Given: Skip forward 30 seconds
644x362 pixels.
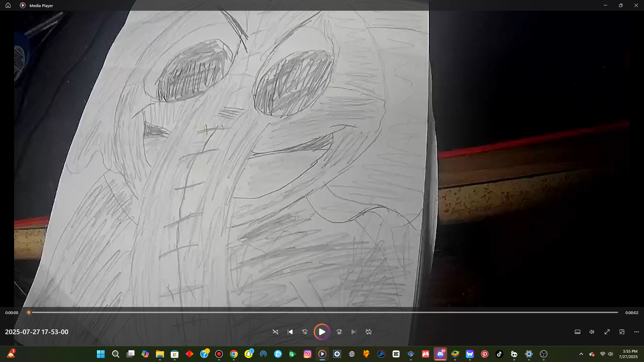Looking at the screenshot, I should coord(339,332).
